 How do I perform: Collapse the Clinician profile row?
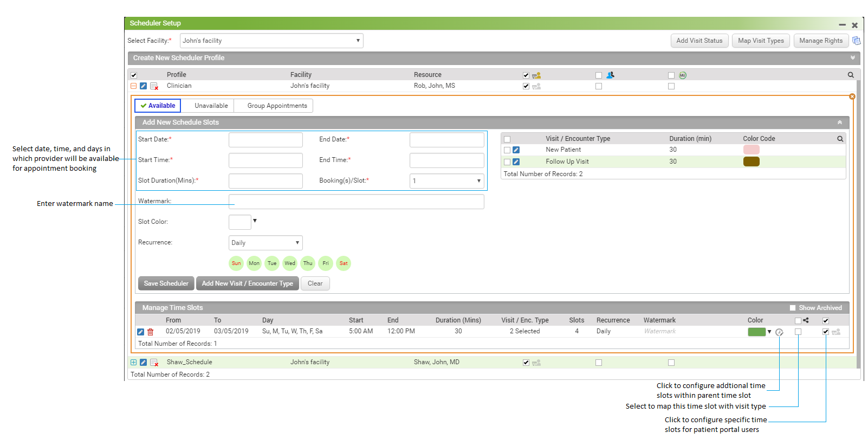(x=133, y=86)
